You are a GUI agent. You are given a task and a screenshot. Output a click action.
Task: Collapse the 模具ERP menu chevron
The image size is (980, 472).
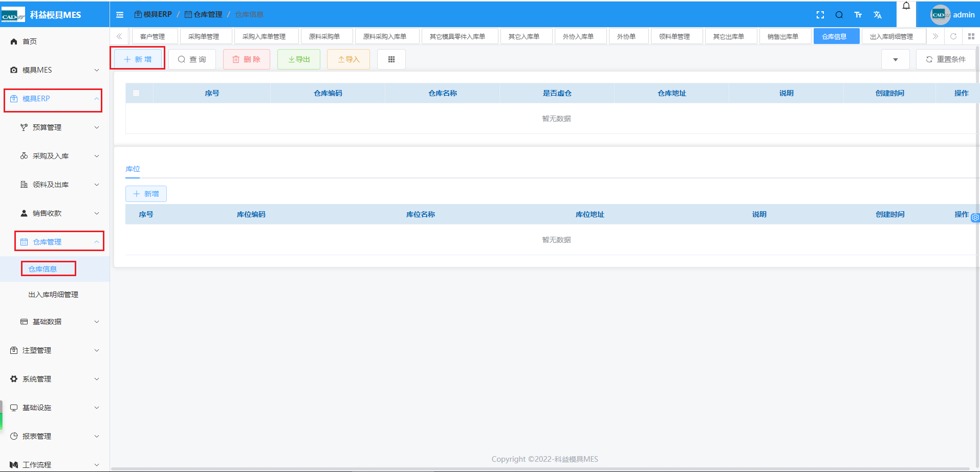[x=97, y=99]
